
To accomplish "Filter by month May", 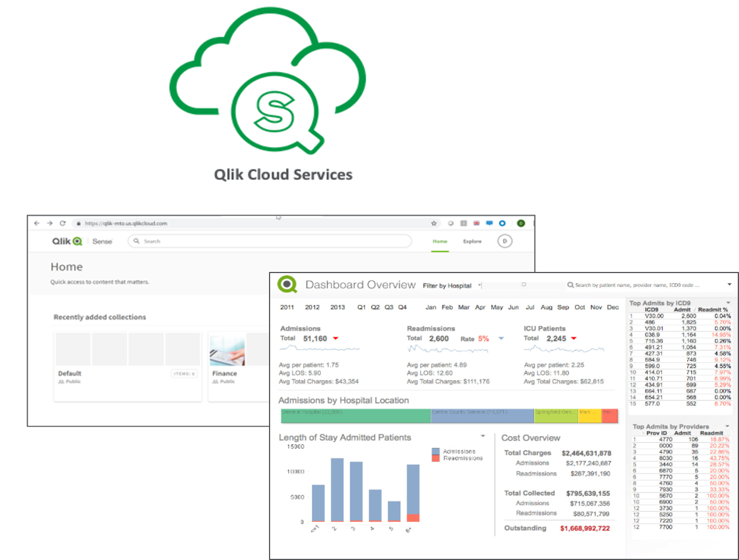I will (497, 308).
